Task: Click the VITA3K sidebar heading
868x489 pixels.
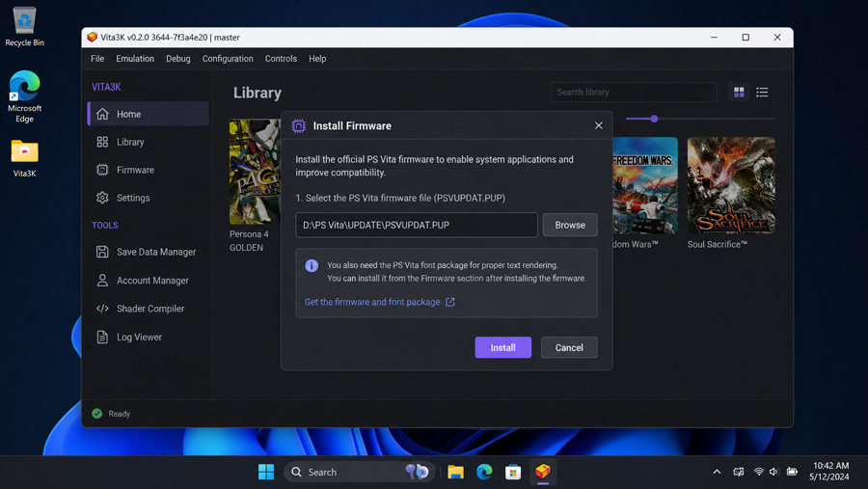Action: point(106,87)
